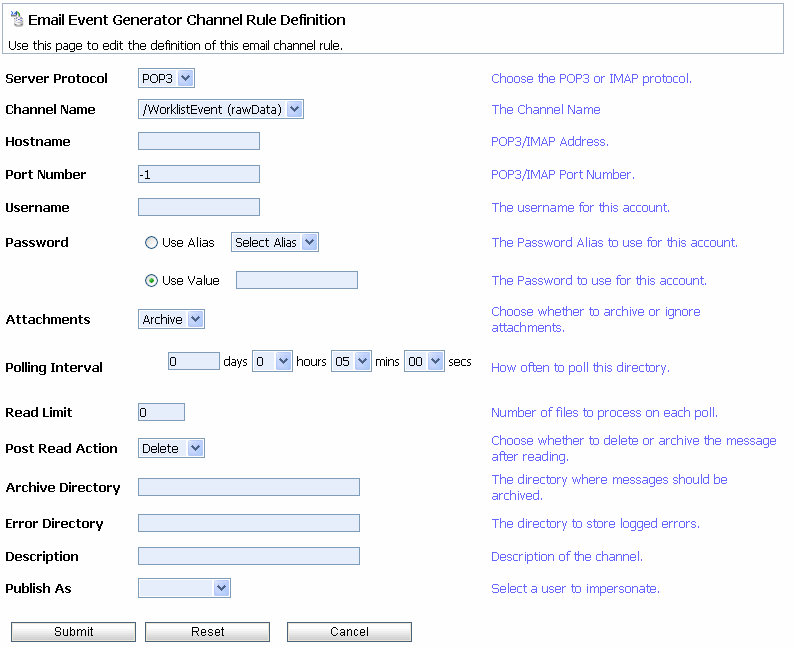Select the Use Alias radio button

click(x=151, y=242)
